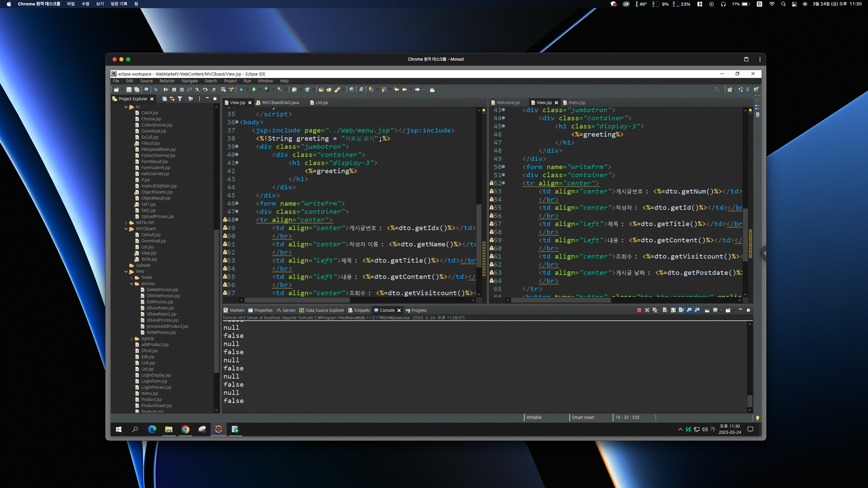868x488 pixels.
Task: Open Write.jsp in the MVCBoard folder
Action: [x=149, y=259]
